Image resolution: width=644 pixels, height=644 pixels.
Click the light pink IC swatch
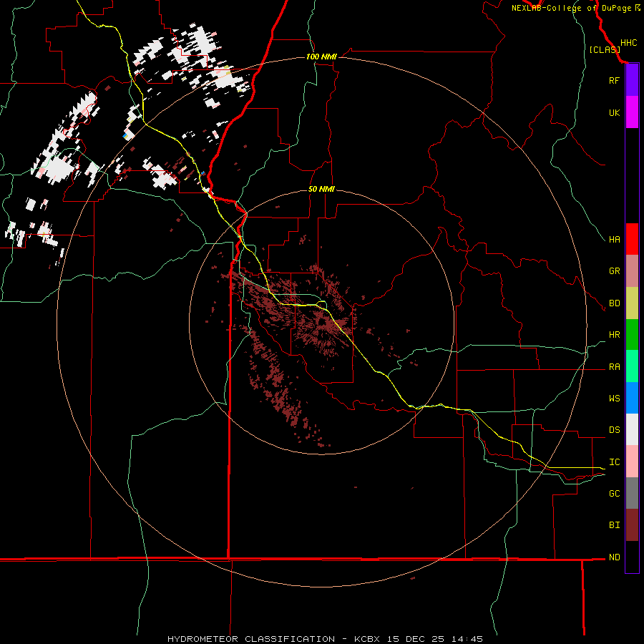[x=632, y=462]
